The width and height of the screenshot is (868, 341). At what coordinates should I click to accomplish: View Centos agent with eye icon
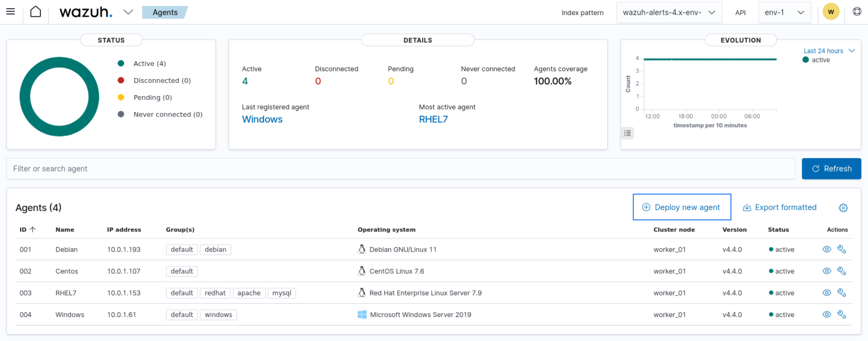click(827, 271)
